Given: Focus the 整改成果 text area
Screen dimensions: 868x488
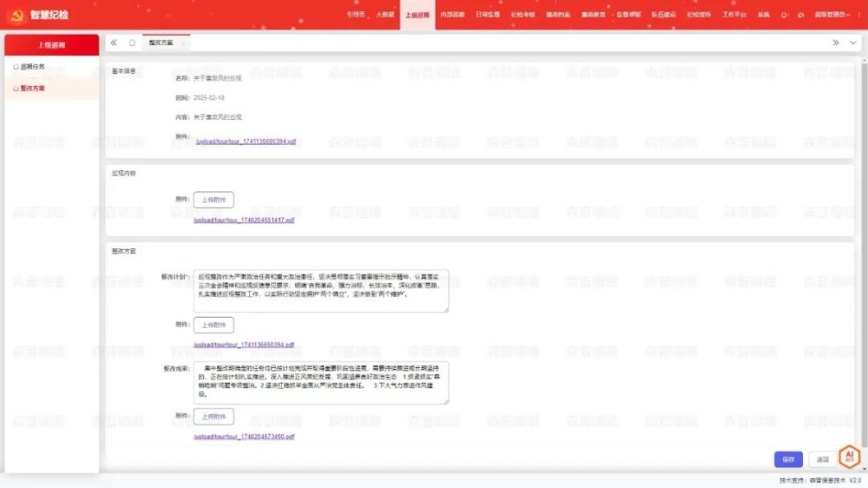Looking at the screenshot, I should 321,383.
